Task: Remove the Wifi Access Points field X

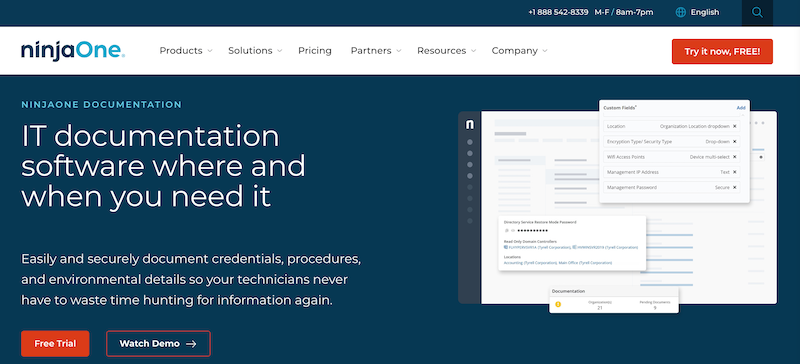Action: click(x=735, y=157)
